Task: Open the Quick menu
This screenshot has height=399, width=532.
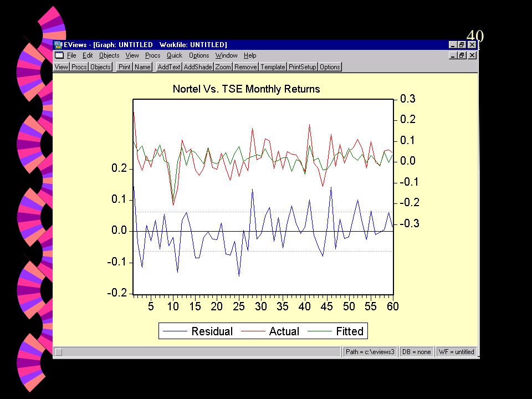Action: click(x=175, y=55)
